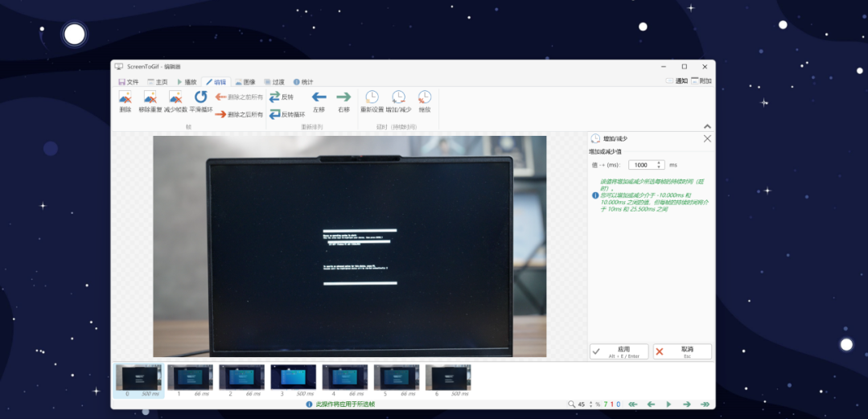868x419 pixels.
Task: Select frame 5 thumbnail
Action: pyautogui.click(x=397, y=381)
